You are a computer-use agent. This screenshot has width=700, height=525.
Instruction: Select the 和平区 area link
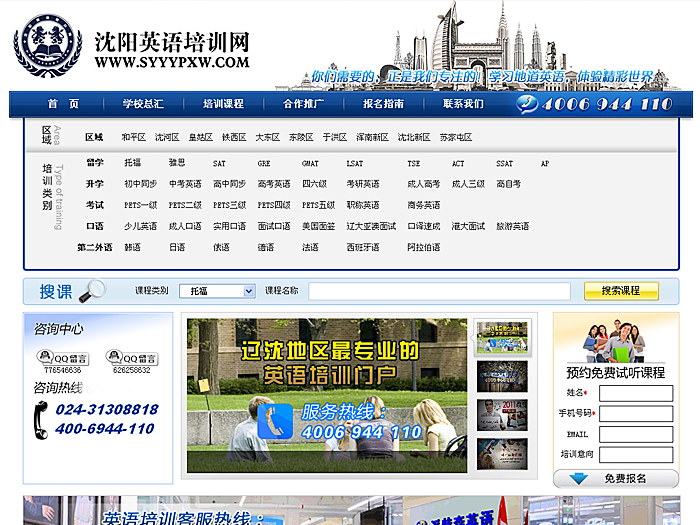(x=133, y=137)
